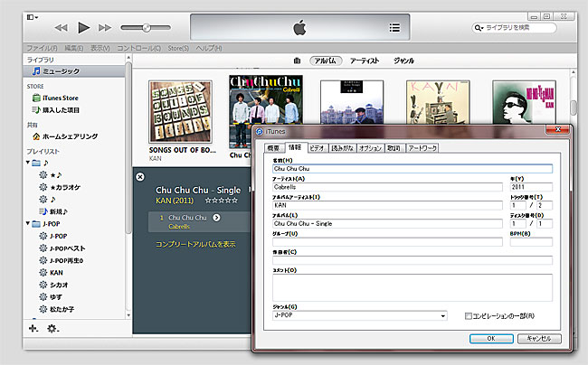
Task: Open the 編集(E) menu
Action: click(x=74, y=48)
